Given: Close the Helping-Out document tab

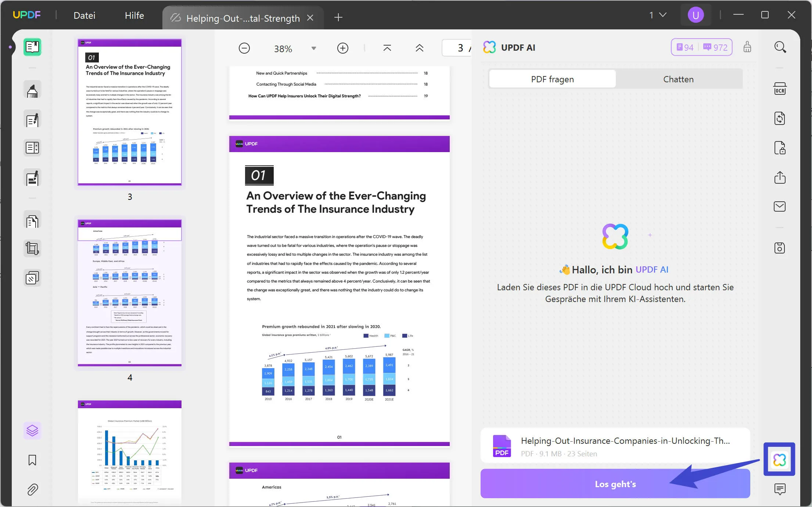Looking at the screenshot, I should pyautogui.click(x=310, y=18).
